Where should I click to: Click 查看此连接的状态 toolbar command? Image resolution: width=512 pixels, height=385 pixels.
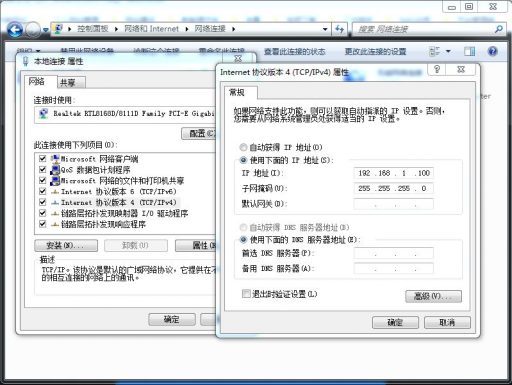pyautogui.click(x=295, y=51)
